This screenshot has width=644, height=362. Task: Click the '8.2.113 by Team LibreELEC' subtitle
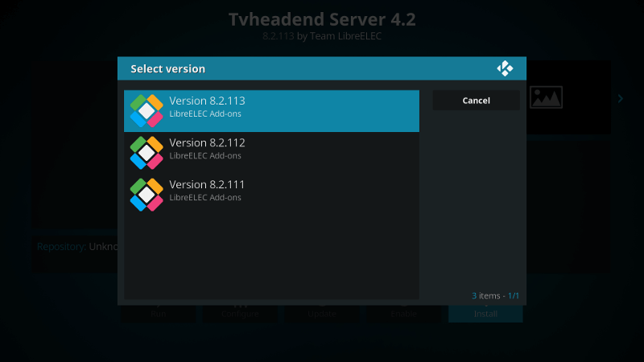[x=322, y=36]
